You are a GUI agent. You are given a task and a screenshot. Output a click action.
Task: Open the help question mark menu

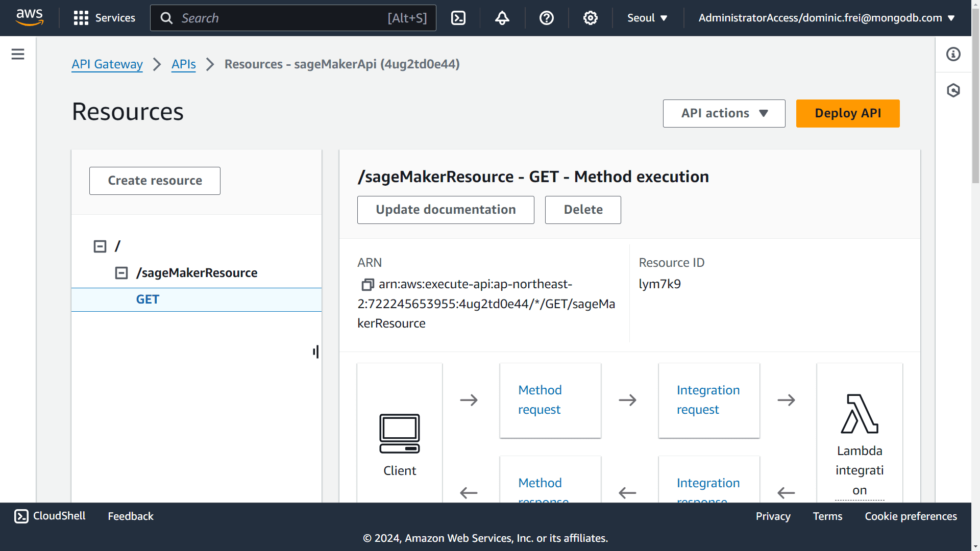[x=546, y=18]
